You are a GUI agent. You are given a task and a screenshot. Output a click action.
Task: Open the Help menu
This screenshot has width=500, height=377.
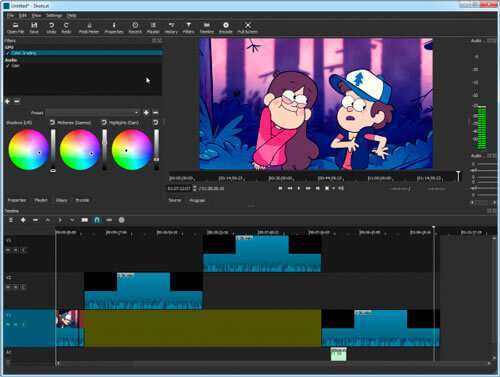[71, 15]
